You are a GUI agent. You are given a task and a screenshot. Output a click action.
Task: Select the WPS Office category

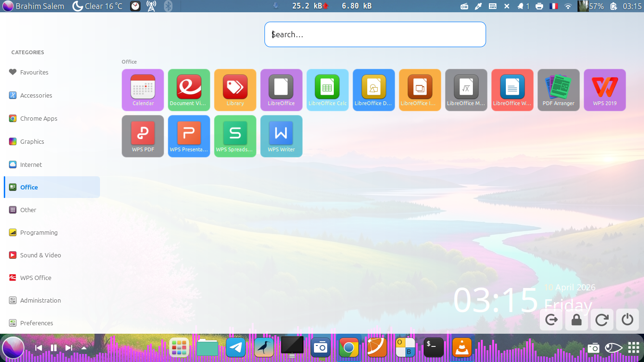tap(52, 278)
